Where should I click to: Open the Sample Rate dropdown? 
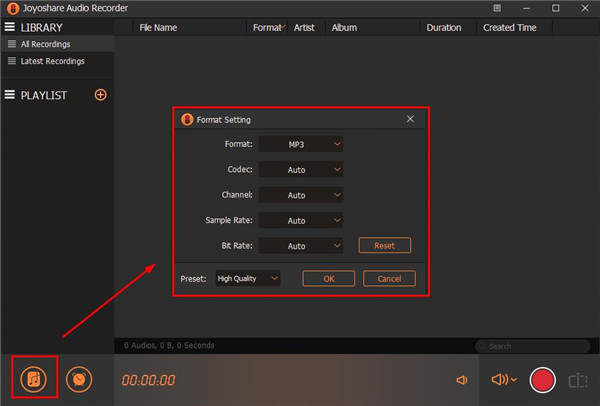tap(301, 220)
